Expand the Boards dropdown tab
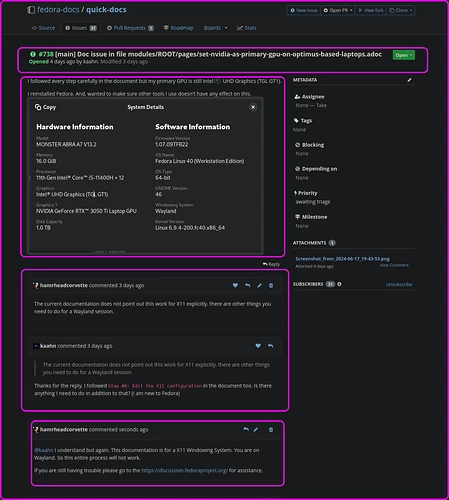This screenshot has height=500, width=449. pos(215,28)
